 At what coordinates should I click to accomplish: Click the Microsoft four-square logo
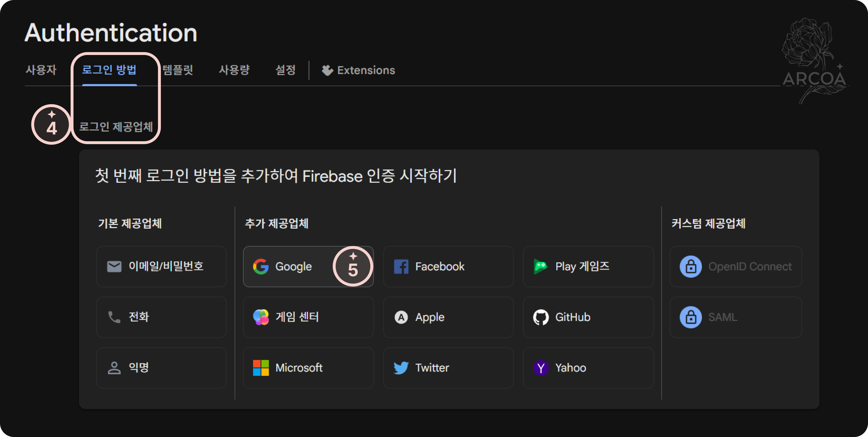(261, 368)
